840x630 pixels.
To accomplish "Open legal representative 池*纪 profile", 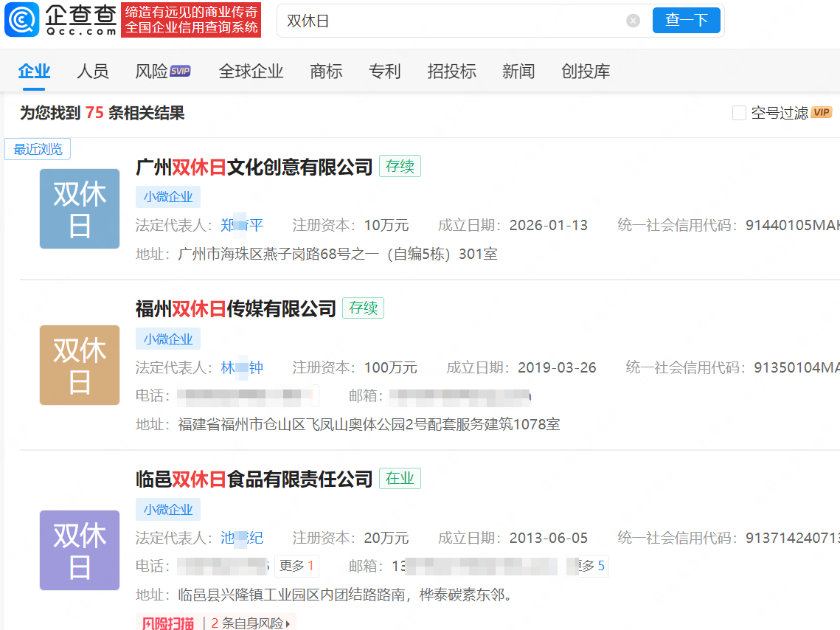I will [x=242, y=538].
